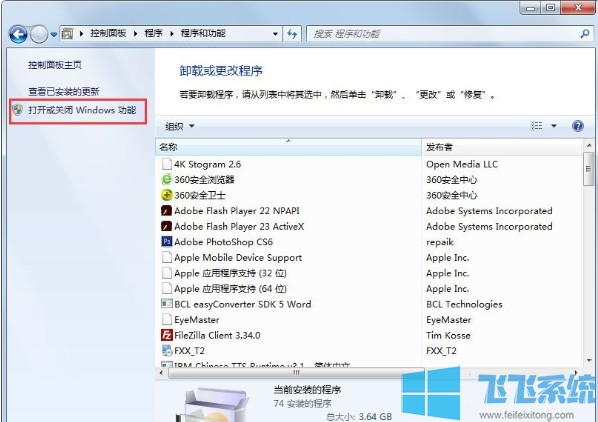Image resolution: width=598 pixels, height=422 pixels.
Task: Click the BCL easyConverter SDK 5 Word icon
Action: click(167, 304)
